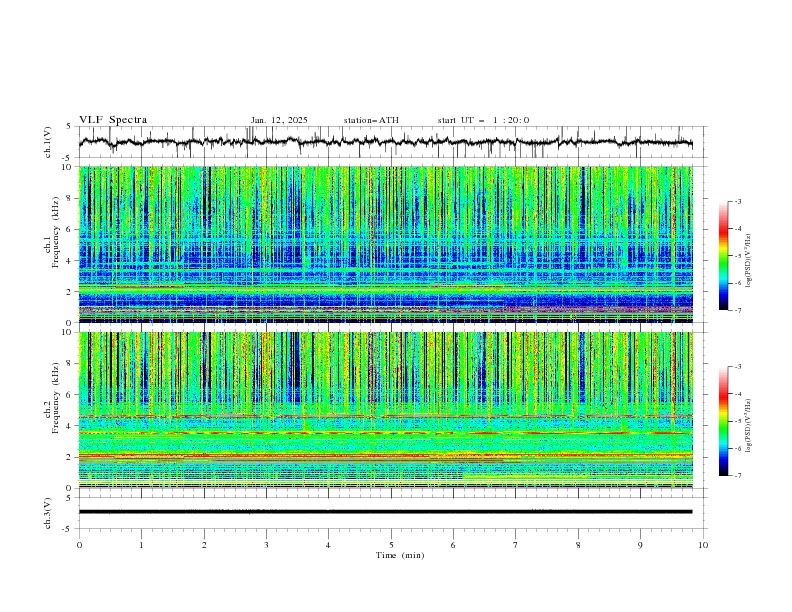792x612 pixels.
Task: Click the 'Time (min)' x-axis label
Action: [x=400, y=555]
